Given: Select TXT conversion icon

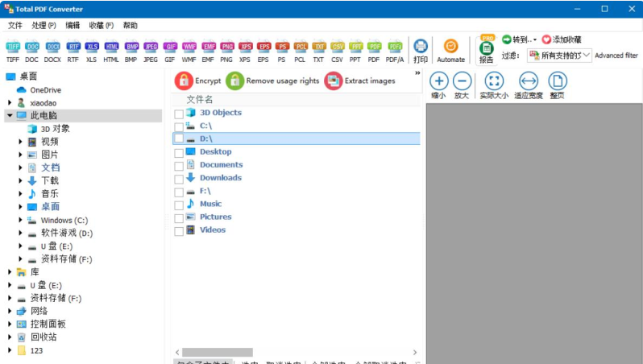Looking at the screenshot, I should point(318,52).
